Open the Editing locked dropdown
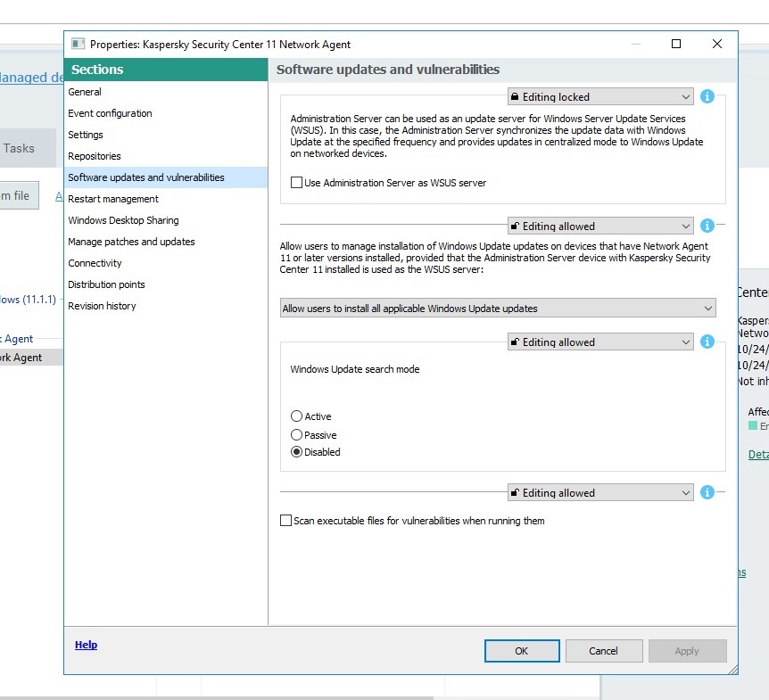This screenshot has height=700, width=769. [x=600, y=96]
